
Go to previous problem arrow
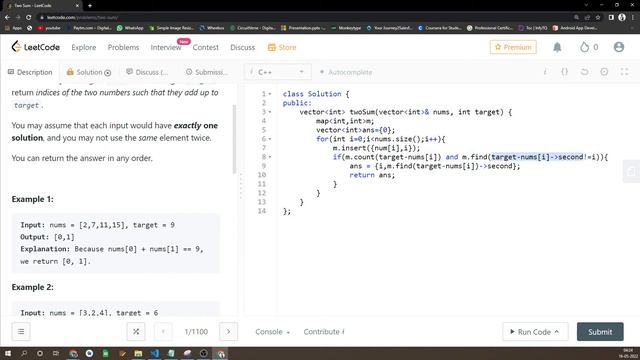click(163, 331)
